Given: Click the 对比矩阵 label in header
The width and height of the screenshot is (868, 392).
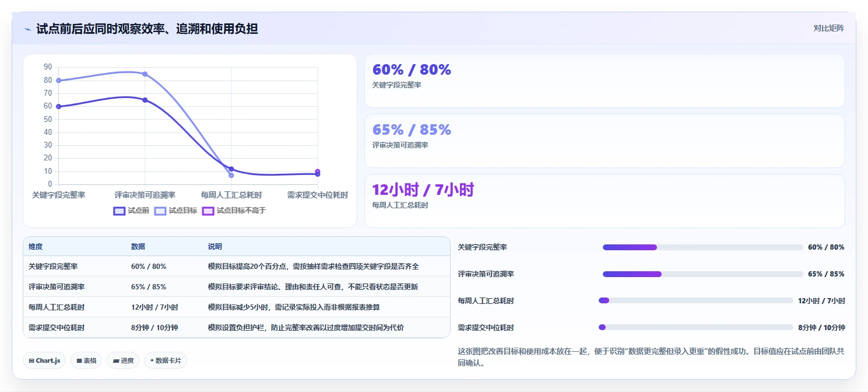Looking at the screenshot, I should 828,28.
